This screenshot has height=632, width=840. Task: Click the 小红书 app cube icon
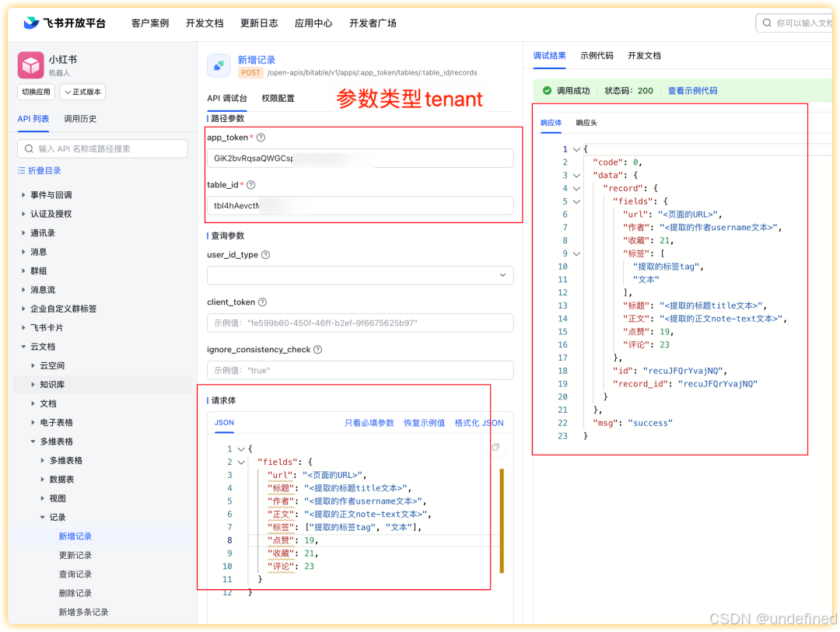30,65
